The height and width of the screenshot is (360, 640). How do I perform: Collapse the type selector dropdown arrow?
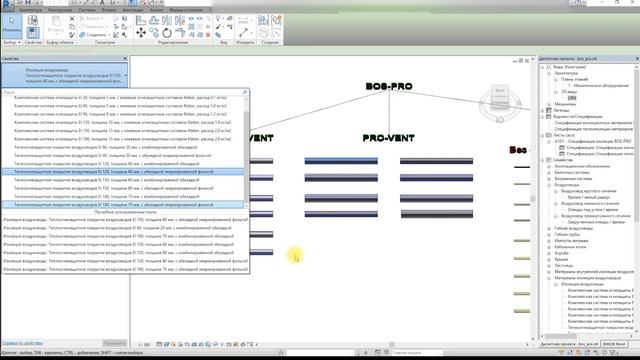coord(125,76)
